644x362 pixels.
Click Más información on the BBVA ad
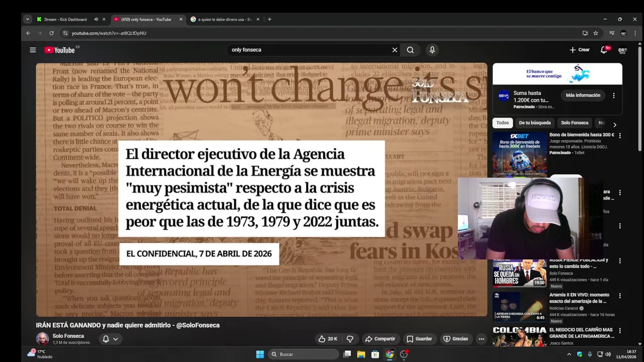click(583, 96)
